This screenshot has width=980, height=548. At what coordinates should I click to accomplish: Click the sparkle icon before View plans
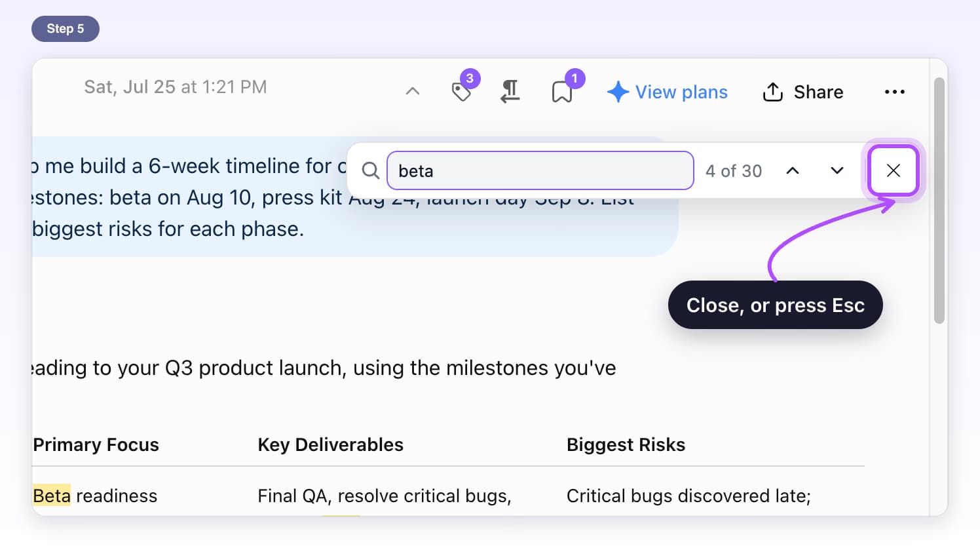point(618,92)
